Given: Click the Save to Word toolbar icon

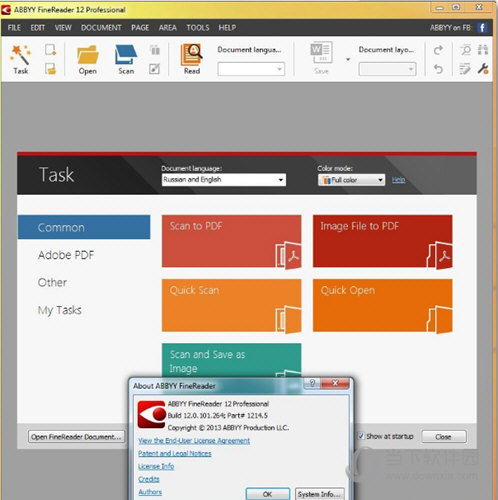Looking at the screenshot, I should click(321, 57).
